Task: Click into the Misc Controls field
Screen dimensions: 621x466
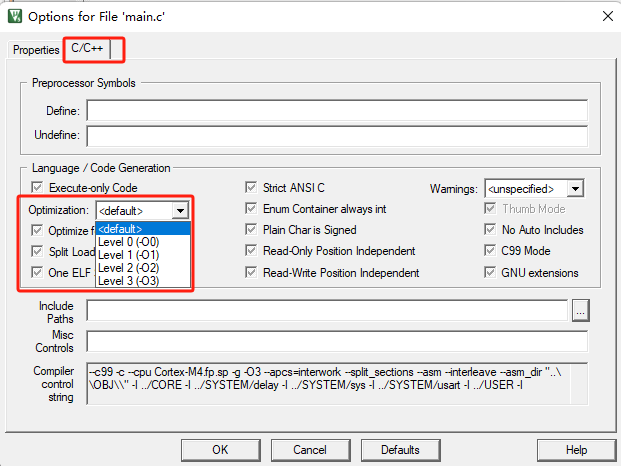Action: (x=337, y=341)
